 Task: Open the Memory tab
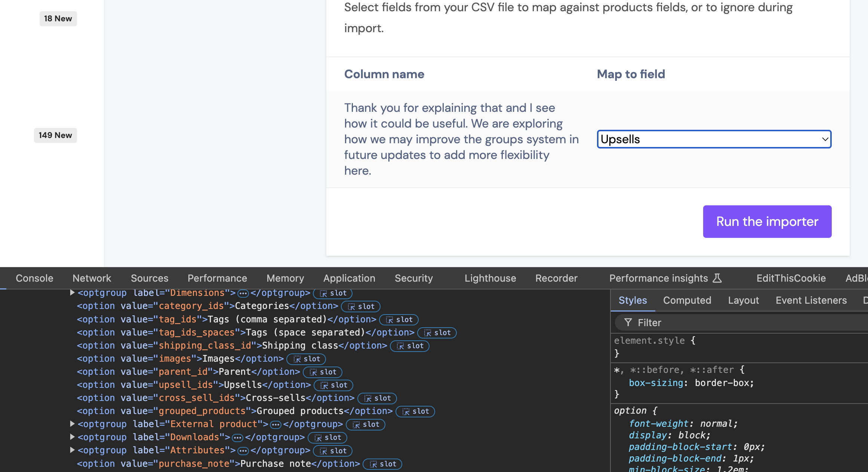(x=285, y=278)
